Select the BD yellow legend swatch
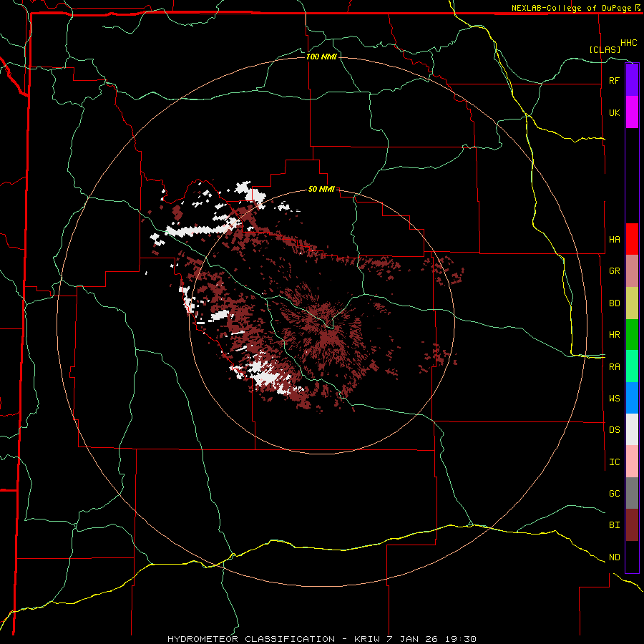This screenshot has height=644, width=644. [x=632, y=303]
